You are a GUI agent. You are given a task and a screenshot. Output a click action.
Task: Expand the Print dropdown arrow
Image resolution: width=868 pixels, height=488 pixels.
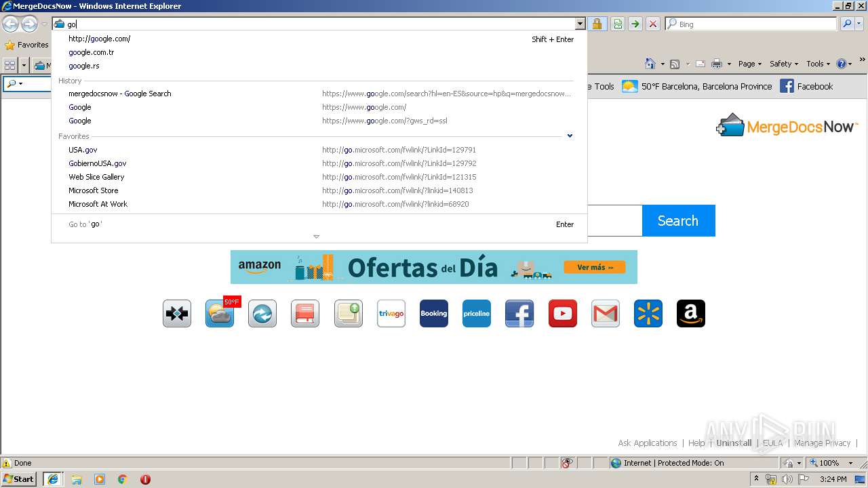[x=729, y=64]
